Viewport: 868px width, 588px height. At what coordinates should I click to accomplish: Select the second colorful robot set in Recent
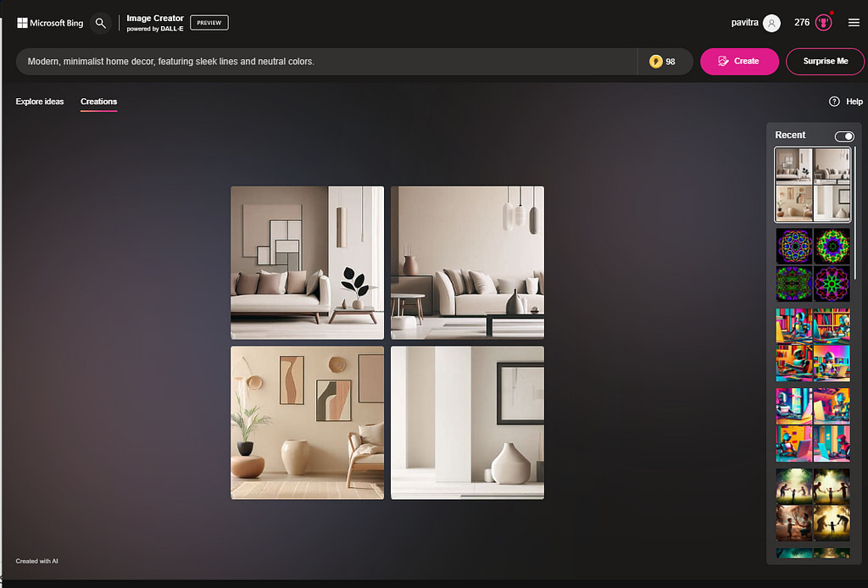point(813,424)
